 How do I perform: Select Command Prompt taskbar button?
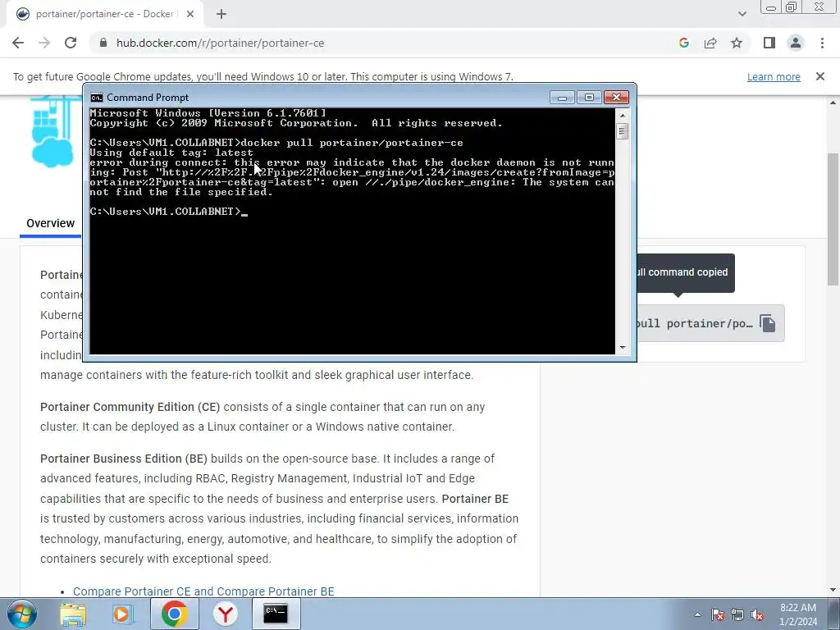(x=276, y=614)
